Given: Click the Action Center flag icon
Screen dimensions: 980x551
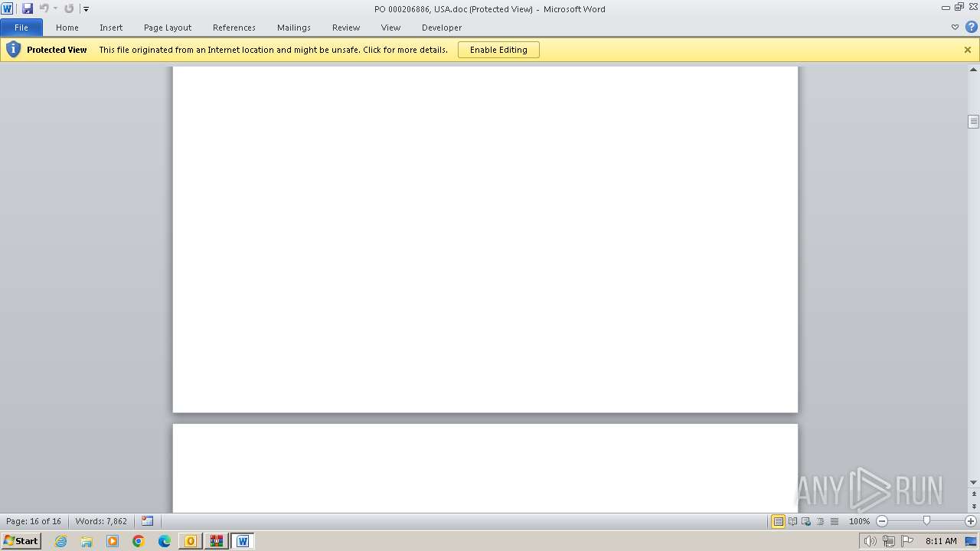Looking at the screenshot, I should (x=907, y=541).
